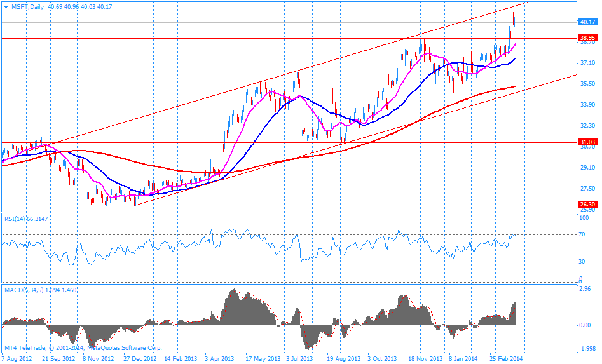Click the RSI scale value 100
The height and width of the screenshot is (364, 602).
(x=584, y=218)
